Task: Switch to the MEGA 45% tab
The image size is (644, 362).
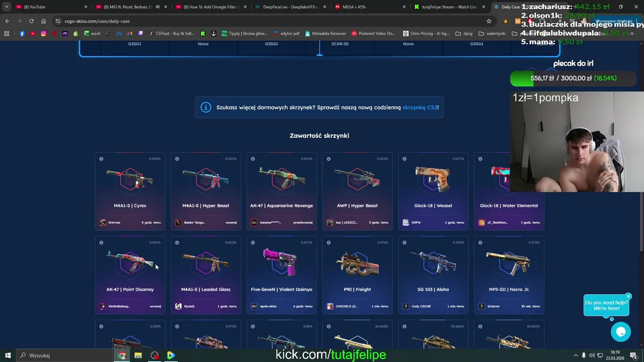Action: click(x=371, y=7)
